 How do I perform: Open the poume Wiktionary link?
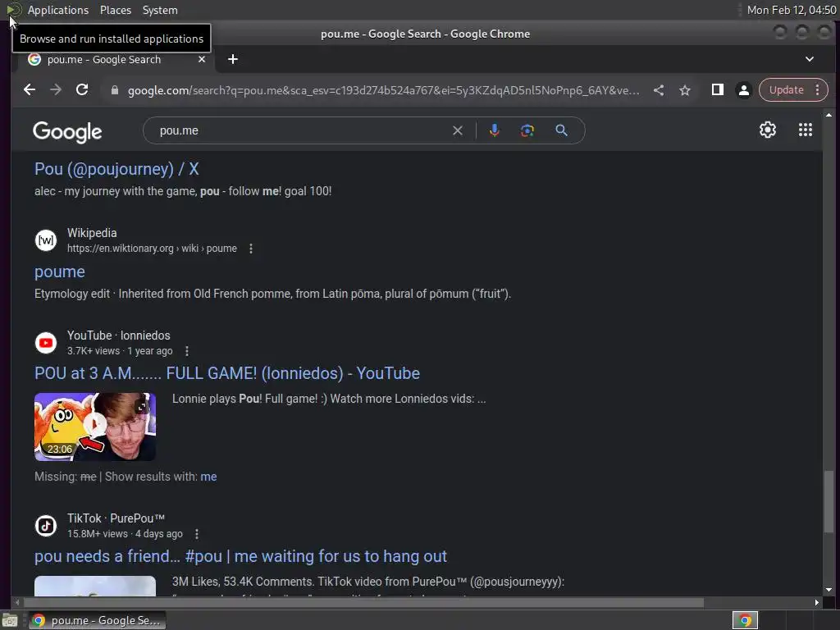pyautogui.click(x=59, y=272)
